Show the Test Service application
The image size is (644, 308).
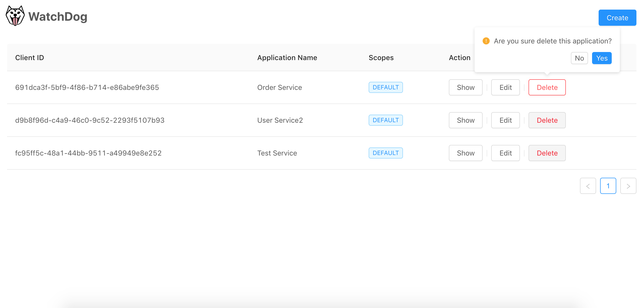(465, 153)
